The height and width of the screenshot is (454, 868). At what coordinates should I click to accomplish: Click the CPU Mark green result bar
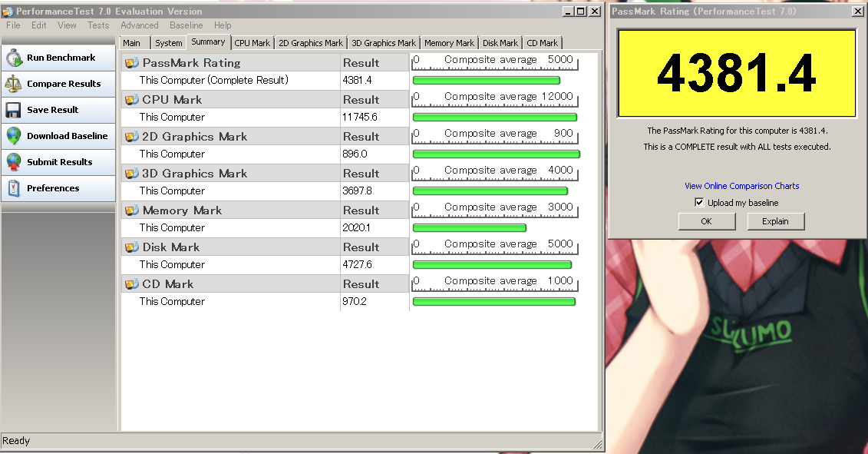495,118
